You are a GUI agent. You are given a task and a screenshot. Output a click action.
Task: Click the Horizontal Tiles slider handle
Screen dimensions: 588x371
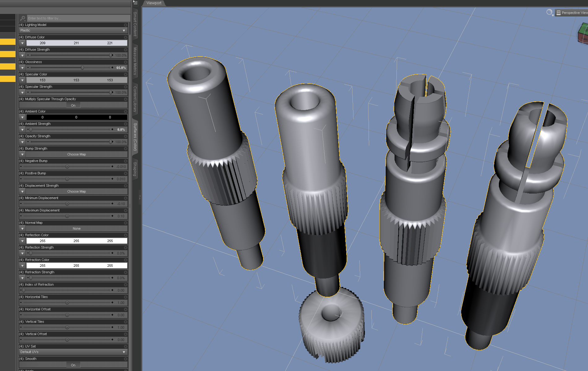coord(67,302)
